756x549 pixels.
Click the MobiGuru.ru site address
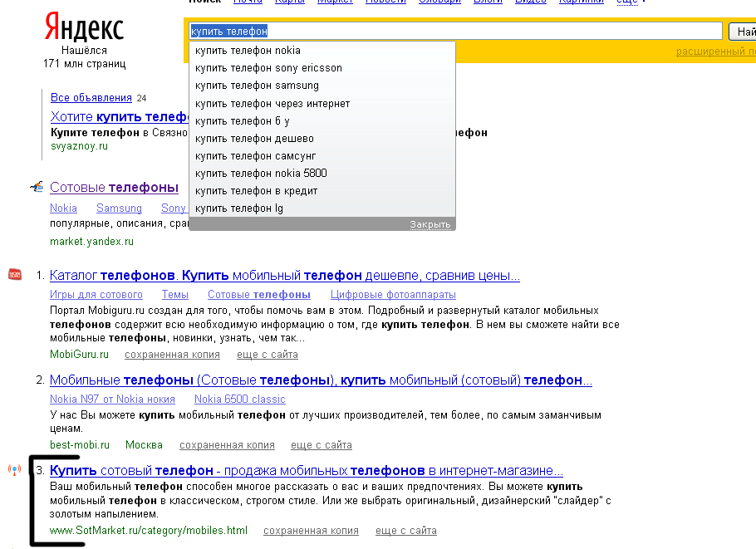[x=80, y=355]
